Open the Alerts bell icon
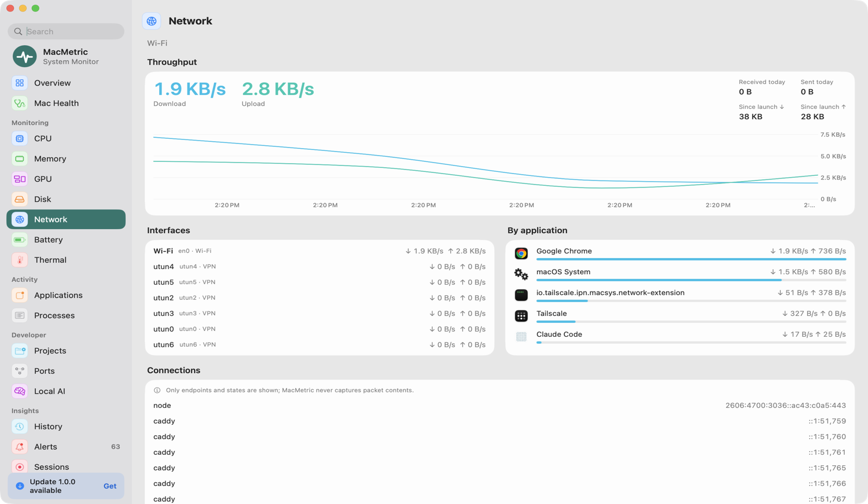This screenshot has height=504, width=868. point(20,447)
